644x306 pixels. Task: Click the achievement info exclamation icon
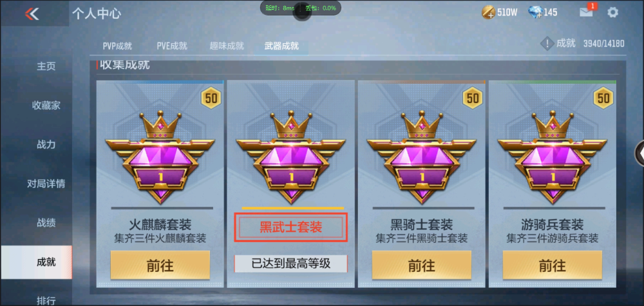(x=547, y=44)
